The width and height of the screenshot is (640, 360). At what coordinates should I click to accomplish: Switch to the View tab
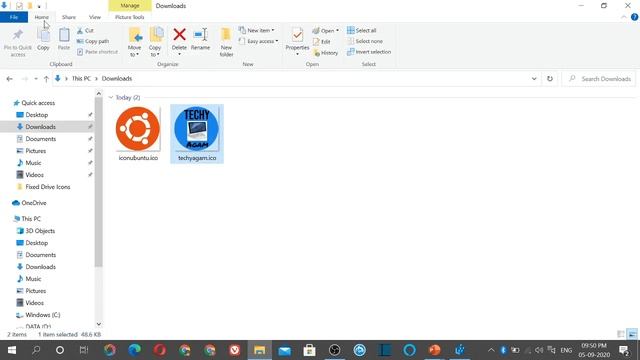coord(95,17)
